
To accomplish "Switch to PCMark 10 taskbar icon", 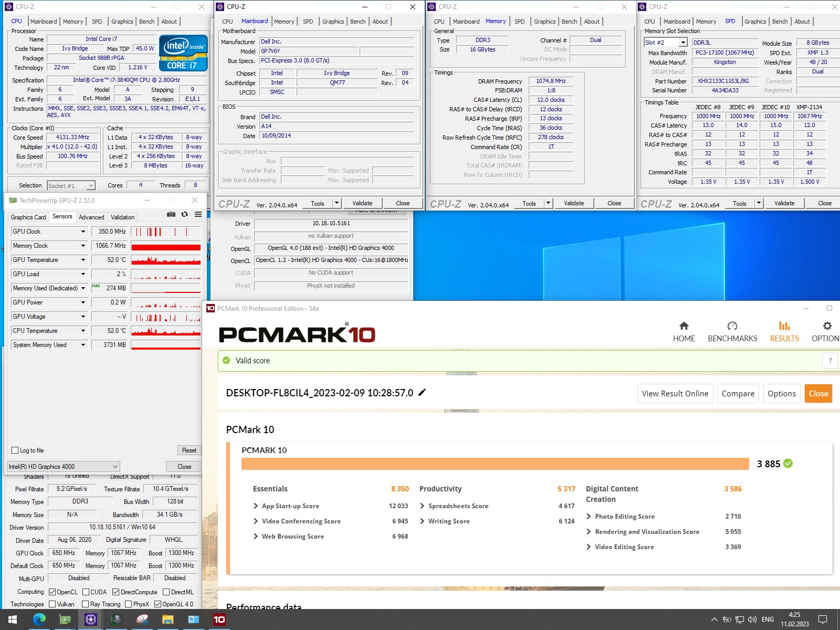I will (x=219, y=619).
